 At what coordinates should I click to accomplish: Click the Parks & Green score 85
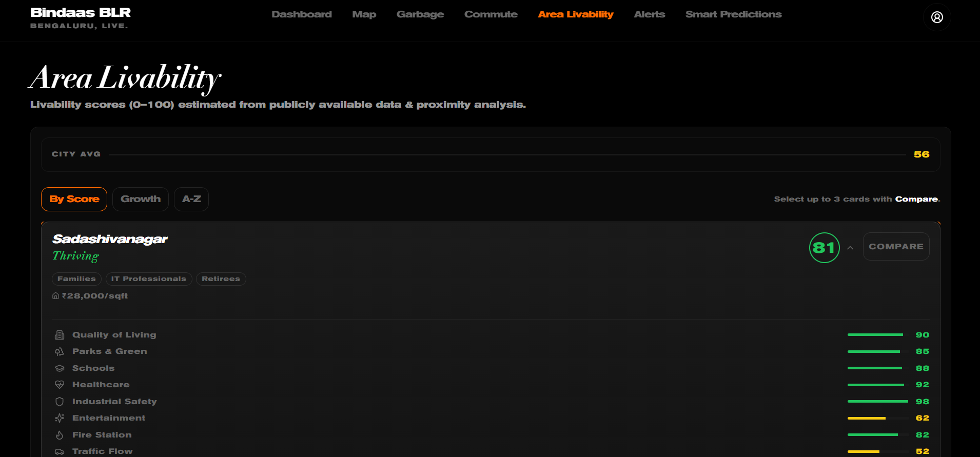pos(923,351)
